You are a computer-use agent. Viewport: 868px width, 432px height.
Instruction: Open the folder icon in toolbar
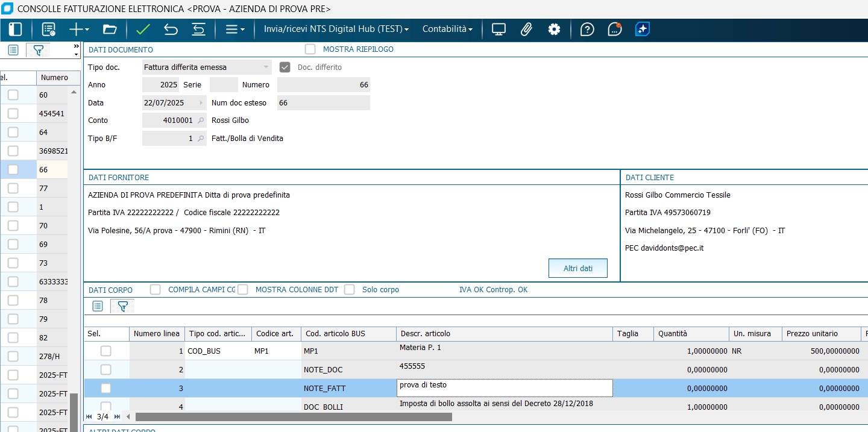[x=109, y=30]
